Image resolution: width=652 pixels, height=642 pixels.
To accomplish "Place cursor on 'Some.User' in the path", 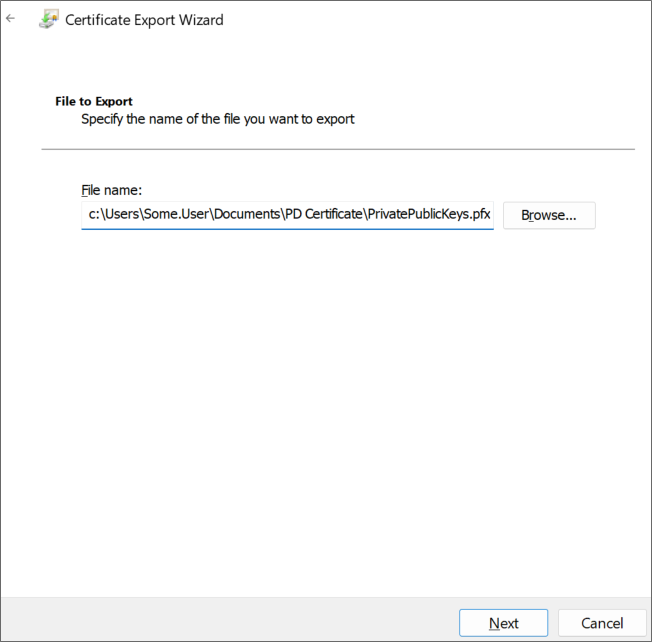I will coord(175,215).
